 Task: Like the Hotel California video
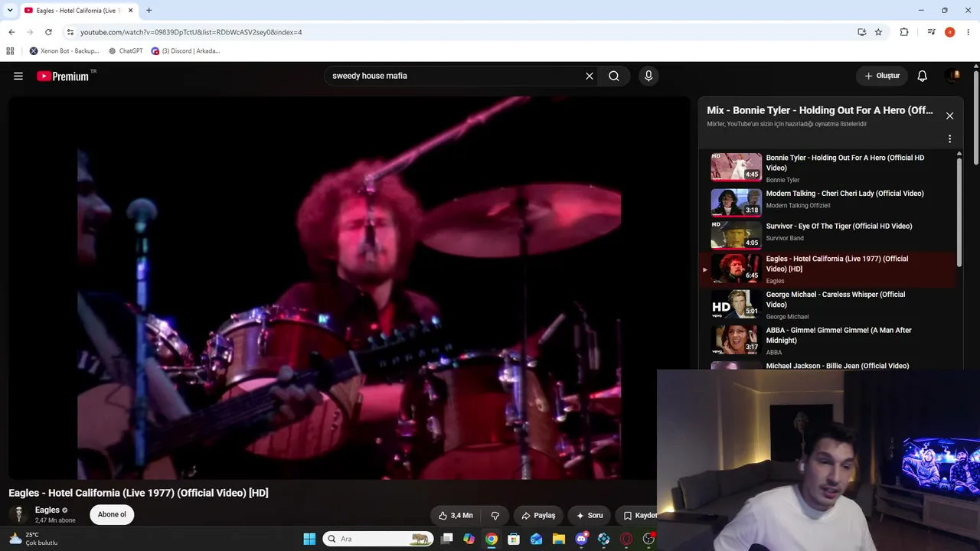[x=456, y=516]
